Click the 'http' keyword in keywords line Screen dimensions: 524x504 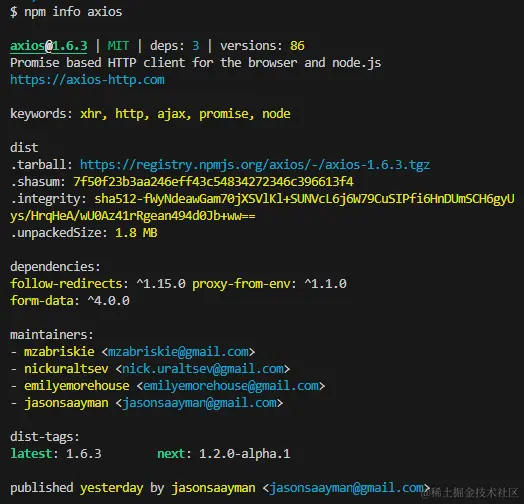(129, 114)
